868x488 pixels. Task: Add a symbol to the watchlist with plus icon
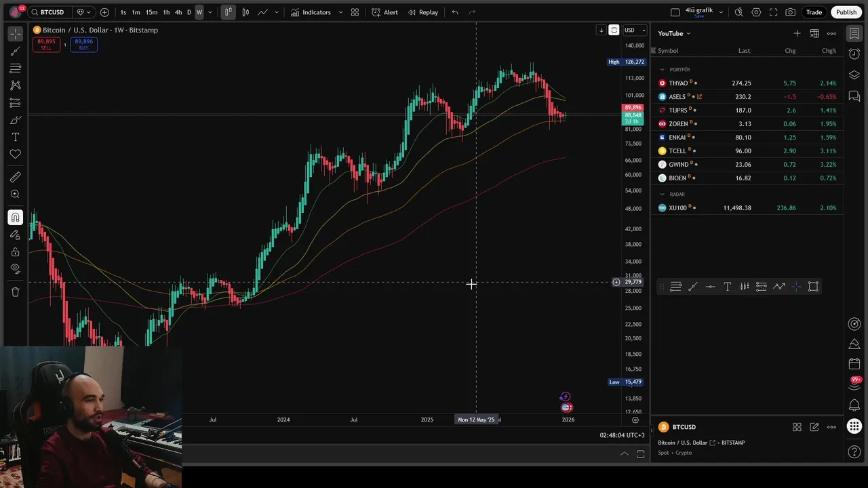797,33
